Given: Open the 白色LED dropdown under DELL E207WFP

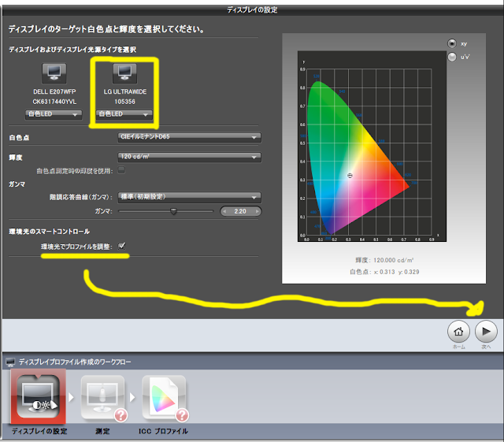Looking at the screenshot, I should 54,114.
